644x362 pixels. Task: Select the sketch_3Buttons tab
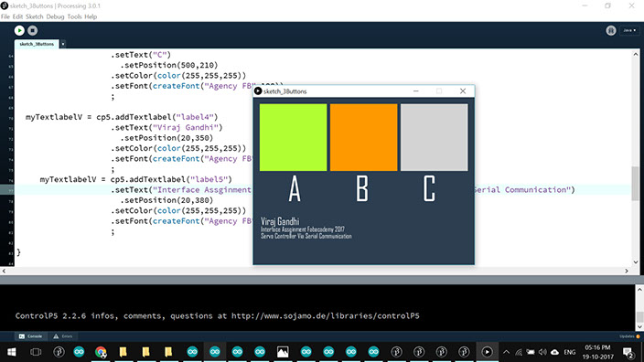coord(37,44)
